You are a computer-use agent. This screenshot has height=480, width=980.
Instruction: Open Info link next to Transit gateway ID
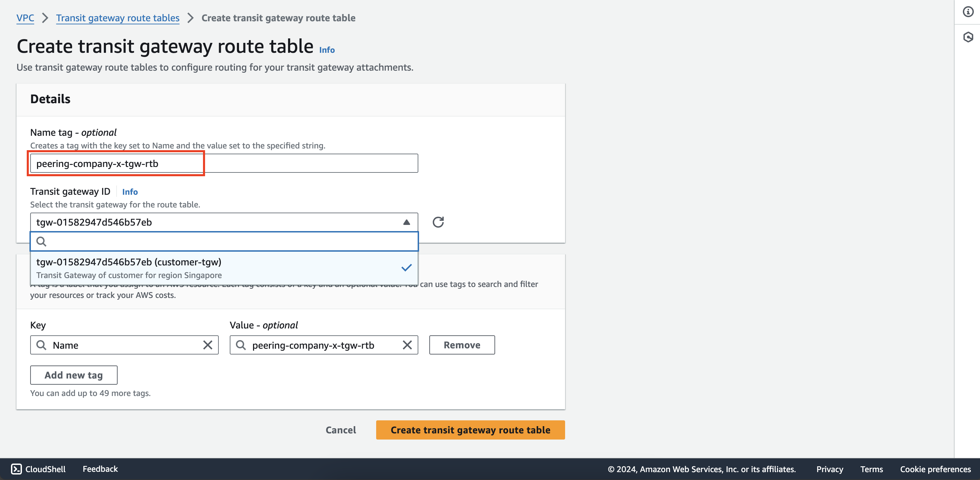(130, 192)
